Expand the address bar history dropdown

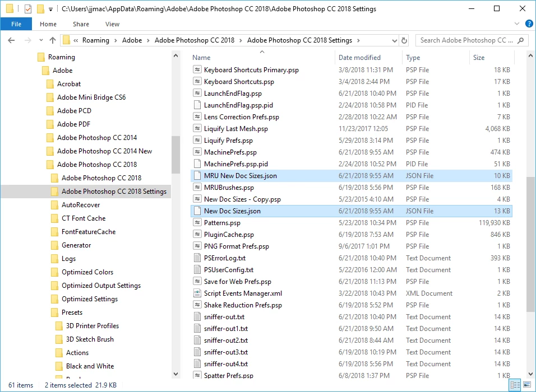click(x=394, y=41)
